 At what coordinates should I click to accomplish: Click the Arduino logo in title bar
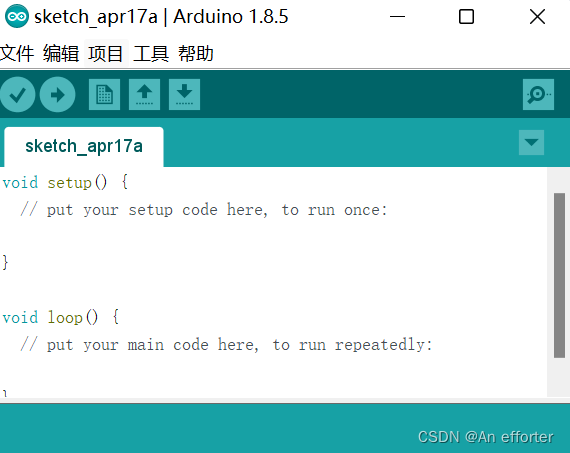coord(16,16)
